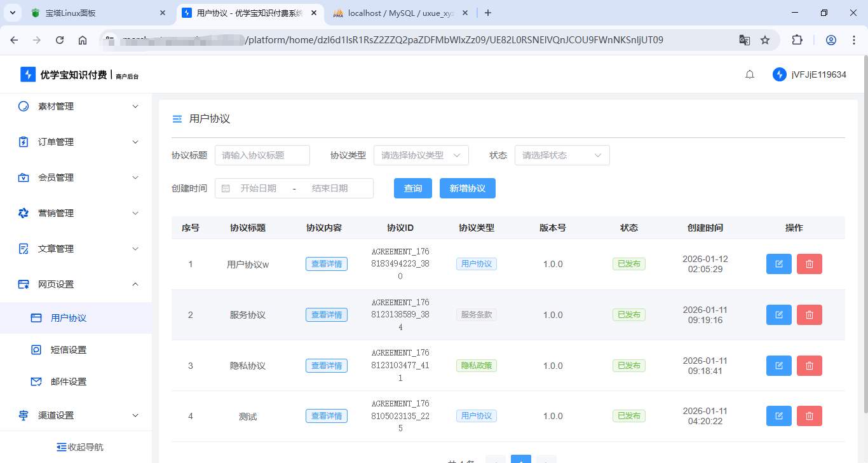Image resolution: width=868 pixels, height=463 pixels.
Task: Switch to the 宝塔Linux面板 browser tab
Action: click(x=95, y=13)
